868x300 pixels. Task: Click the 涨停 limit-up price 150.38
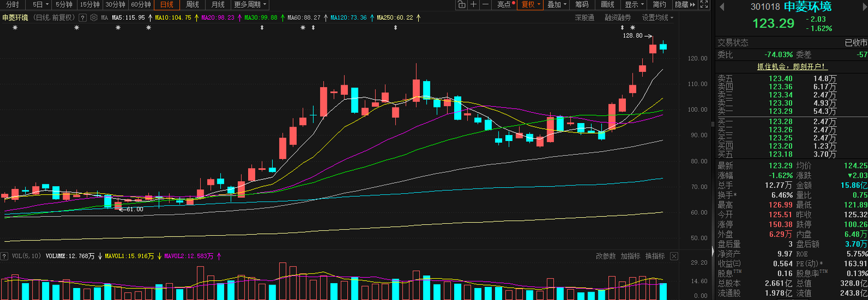780,224
